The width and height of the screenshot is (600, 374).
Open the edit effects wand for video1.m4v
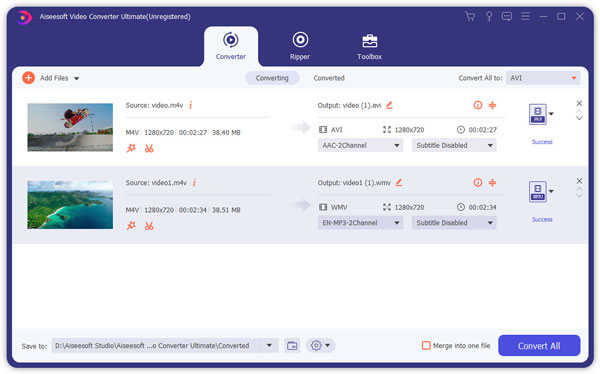point(131,226)
